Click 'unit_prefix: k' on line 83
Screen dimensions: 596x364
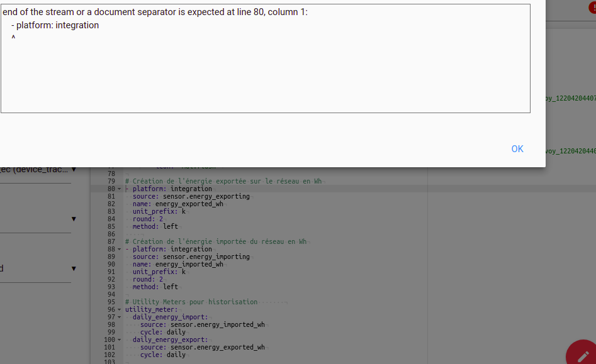pyautogui.click(x=159, y=211)
